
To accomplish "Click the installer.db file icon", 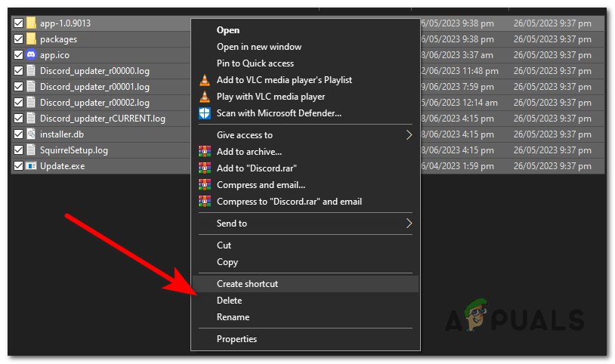I will pos(31,134).
